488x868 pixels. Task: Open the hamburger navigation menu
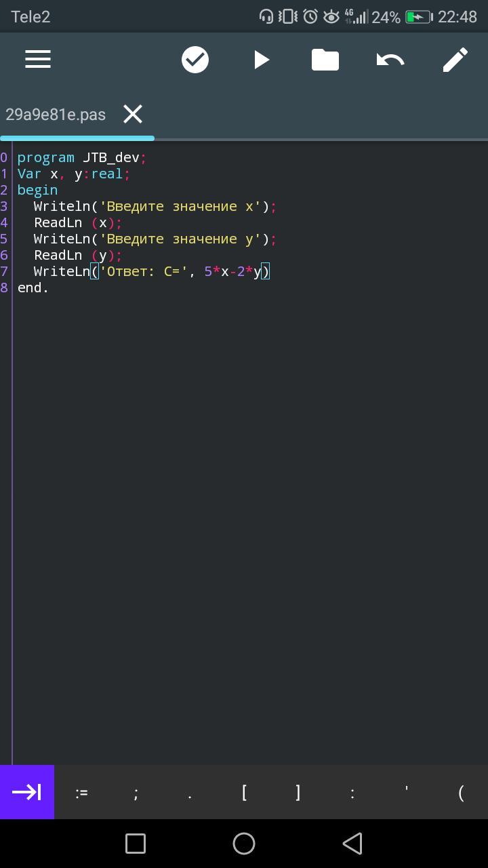pos(38,60)
